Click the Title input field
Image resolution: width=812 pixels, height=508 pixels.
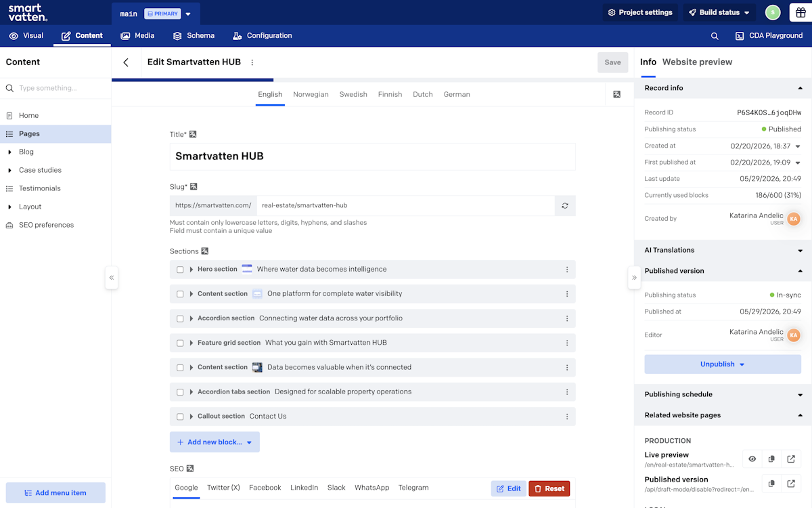tap(372, 156)
